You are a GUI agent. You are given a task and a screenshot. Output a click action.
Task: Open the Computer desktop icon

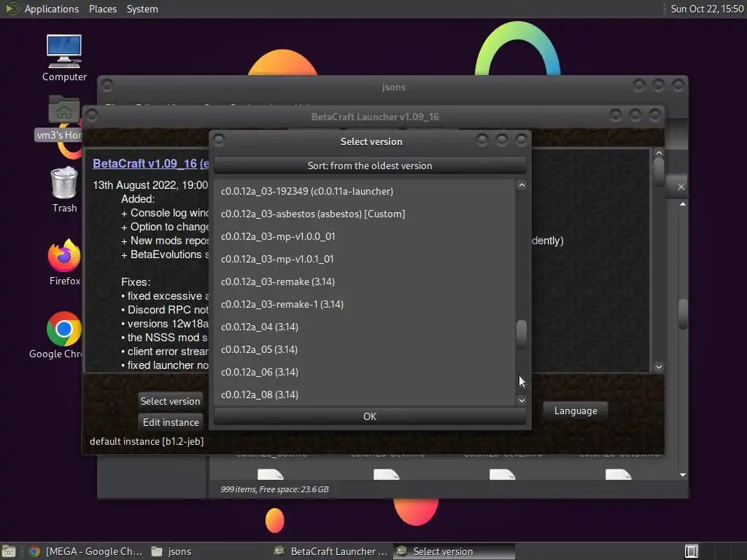[x=64, y=58]
